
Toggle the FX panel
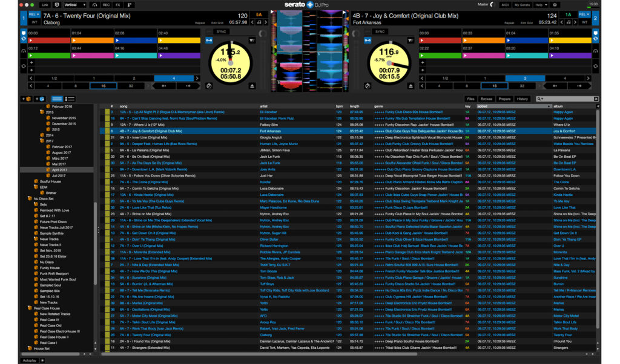pyautogui.click(x=118, y=5)
